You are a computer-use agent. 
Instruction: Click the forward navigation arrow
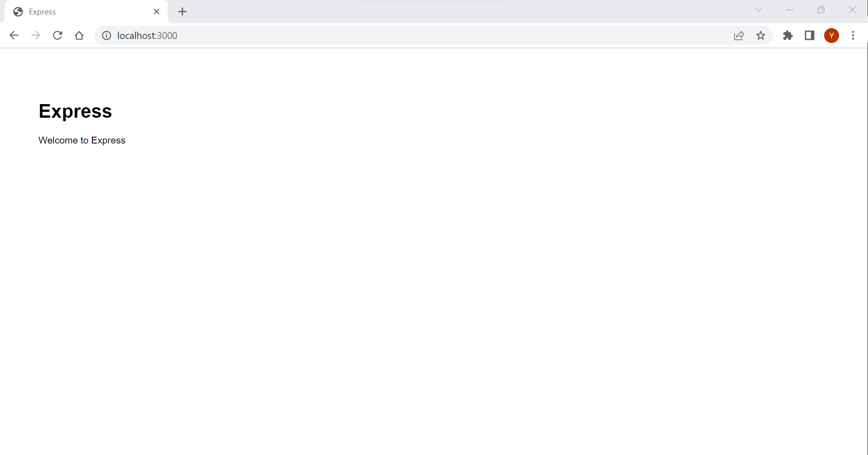(36, 35)
